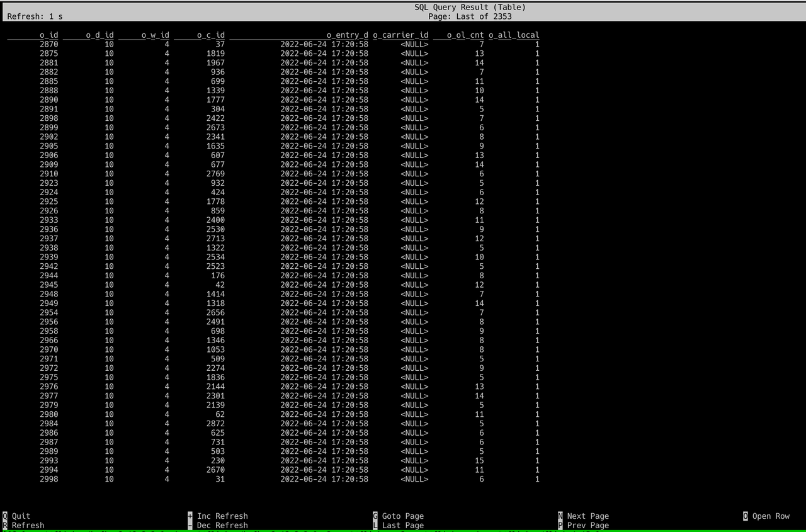Click the L badge for Last Page
Viewport: 806px width, 532px height.
(x=375, y=525)
